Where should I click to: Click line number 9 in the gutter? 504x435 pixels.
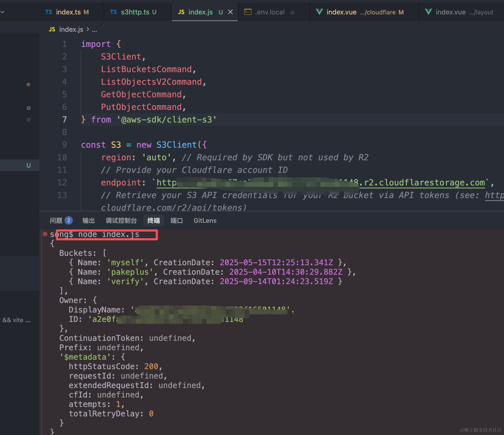tap(65, 145)
